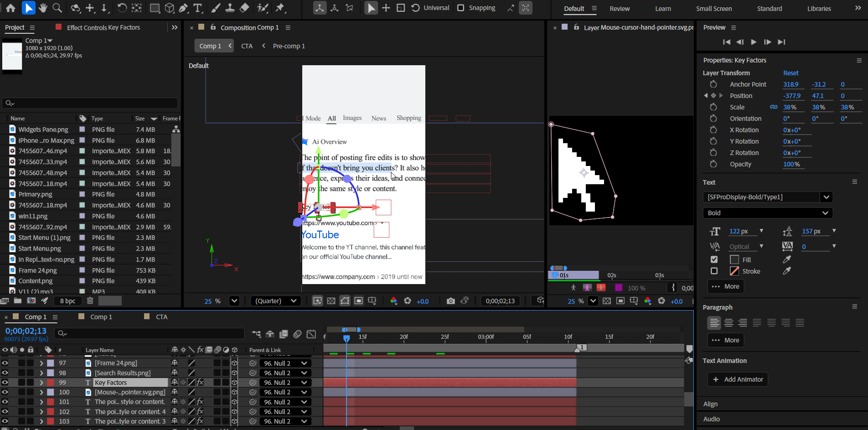This screenshot has width=868, height=430.
Task: Delete selected item with trash icon
Action: [x=90, y=300]
